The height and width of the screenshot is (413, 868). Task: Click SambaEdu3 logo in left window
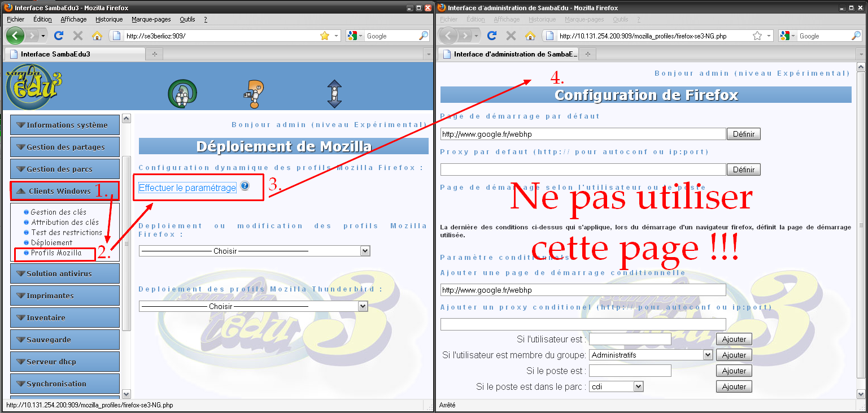(34, 86)
